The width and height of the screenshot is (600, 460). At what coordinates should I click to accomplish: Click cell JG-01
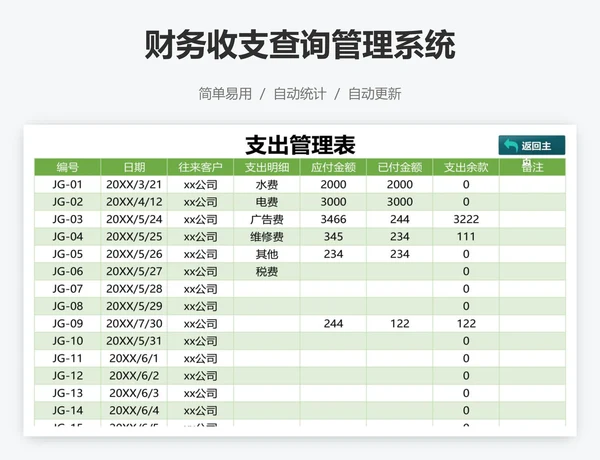point(67,184)
